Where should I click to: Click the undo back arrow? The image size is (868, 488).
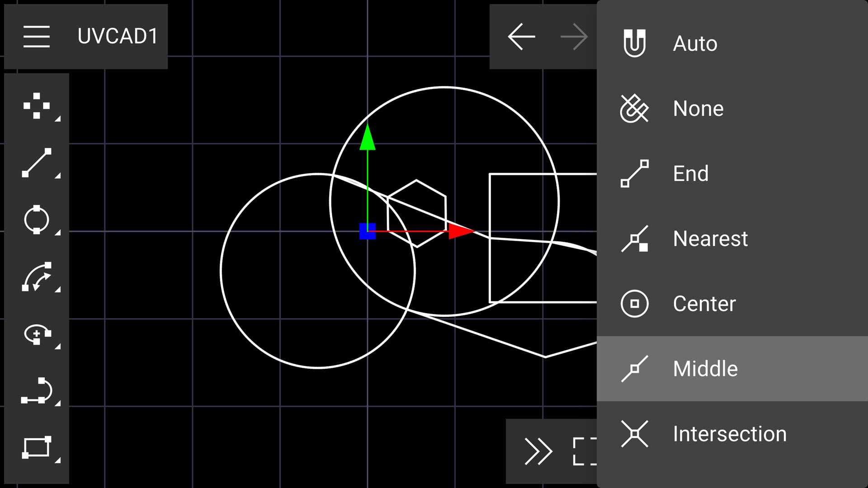point(521,37)
